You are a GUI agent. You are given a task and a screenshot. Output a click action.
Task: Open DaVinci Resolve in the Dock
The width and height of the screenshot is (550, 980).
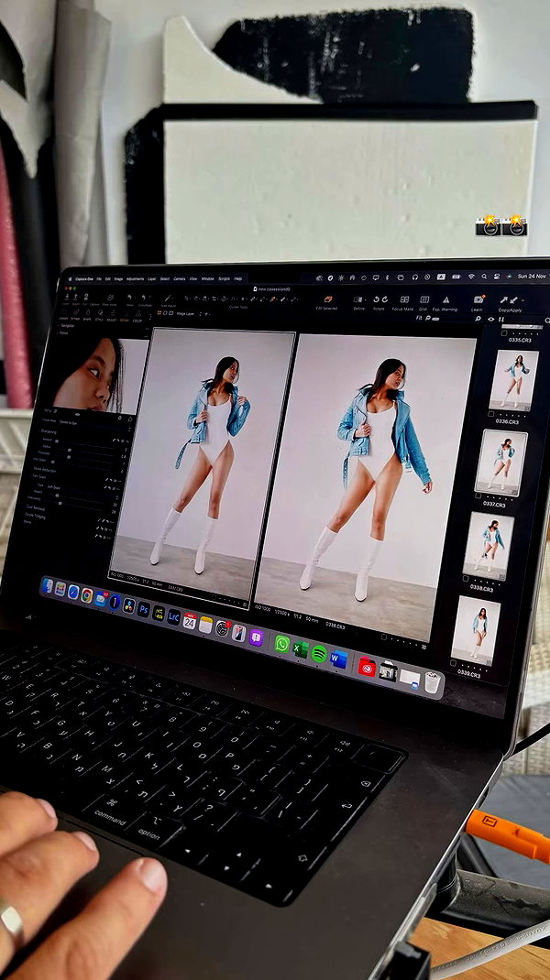pyautogui.click(x=129, y=605)
